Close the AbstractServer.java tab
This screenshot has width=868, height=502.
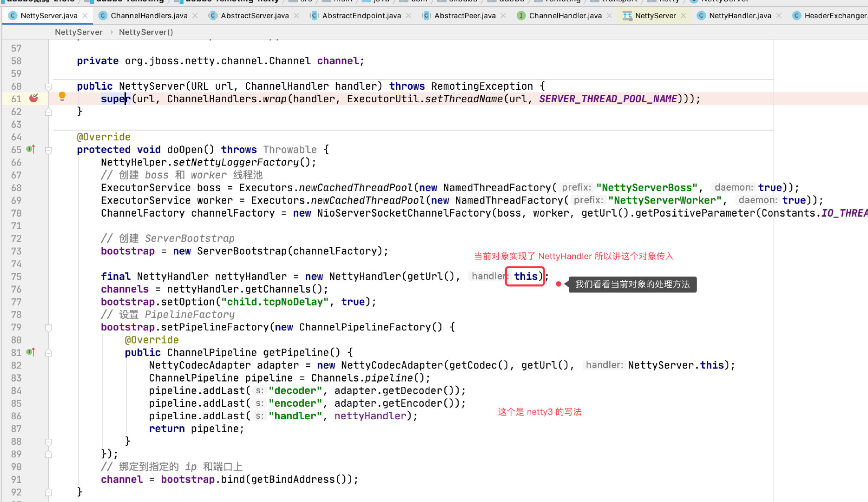click(296, 15)
